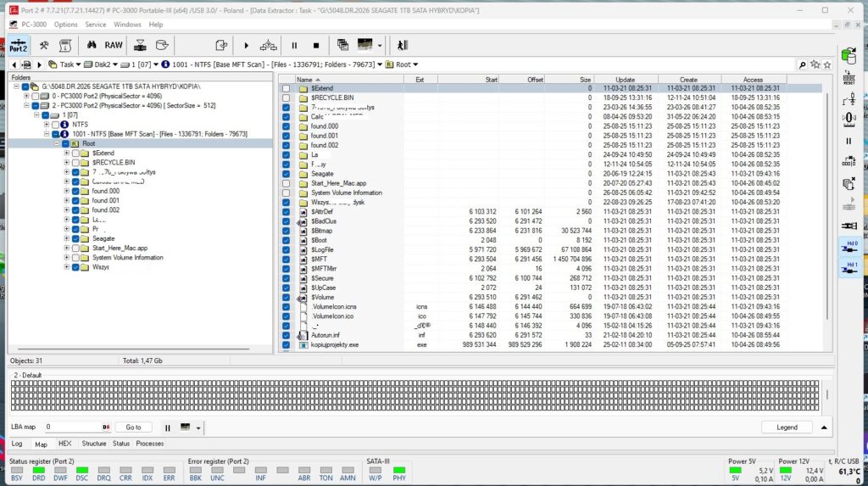Expand the $RECYCLE.BIN folder in tree
Image resolution: width=868 pixels, height=486 pixels.
pos(66,162)
